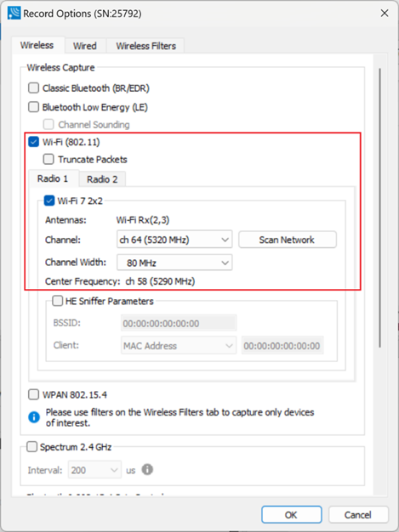This screenshot has width=399, height=532.
Task: Open the Channel Width dropdown showing 80 MHz
Action: click(174, 263)
